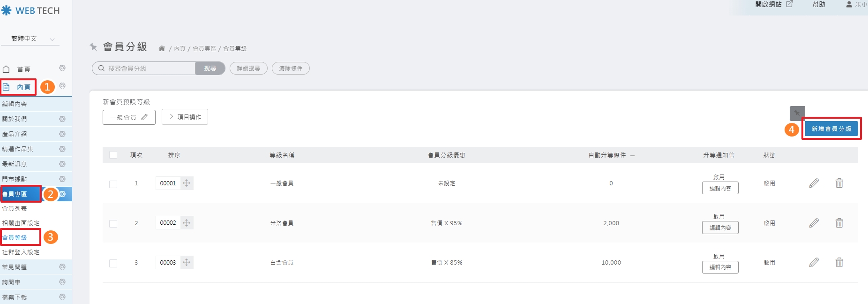
Task: Check the select-all checkbox in table header
Action: pos(113,155)
